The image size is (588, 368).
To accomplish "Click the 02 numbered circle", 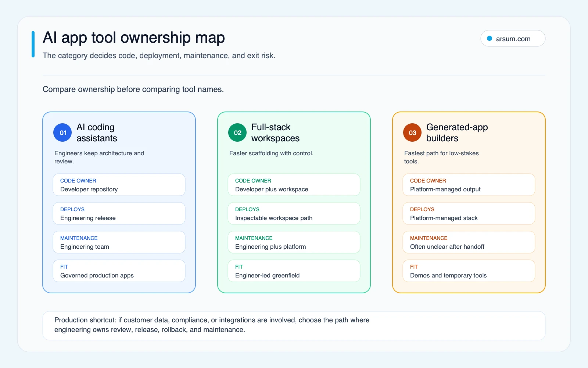I will [237, 132].
